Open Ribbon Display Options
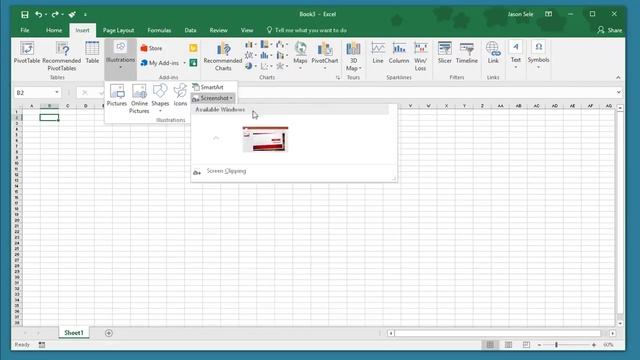Viewport: 640px width, 360px height. [548, 14]
